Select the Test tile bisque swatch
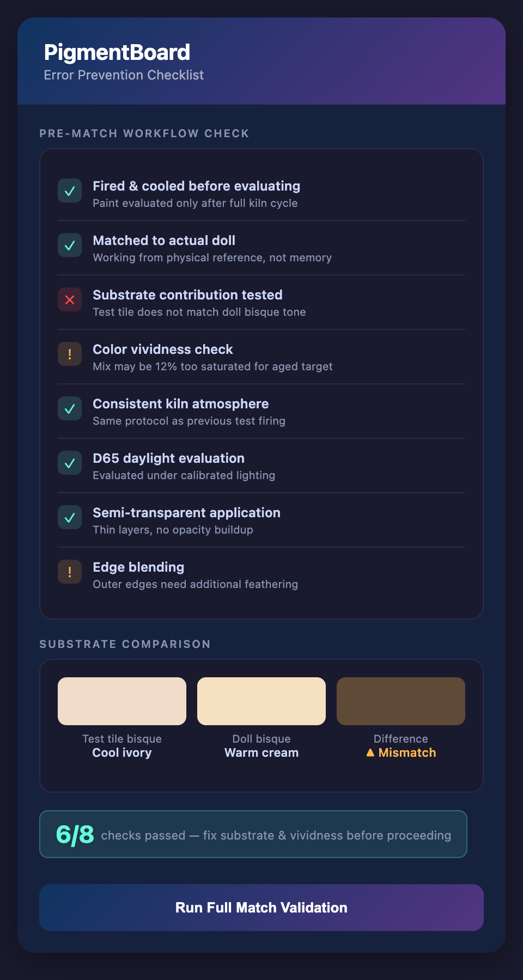The width and height of the screenshot is (523, 980). (122, 701)
